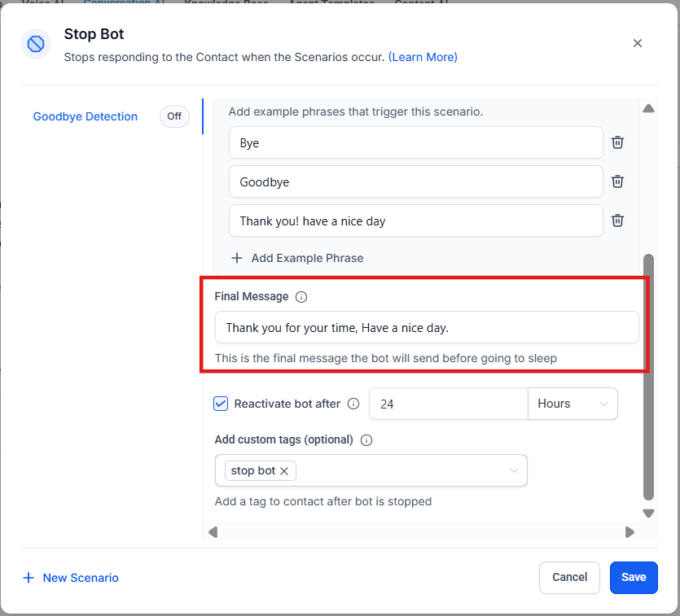Remove the "Thank you! have a nice day" phrase
Screen dimensions: 680x616
pos(618,221)
